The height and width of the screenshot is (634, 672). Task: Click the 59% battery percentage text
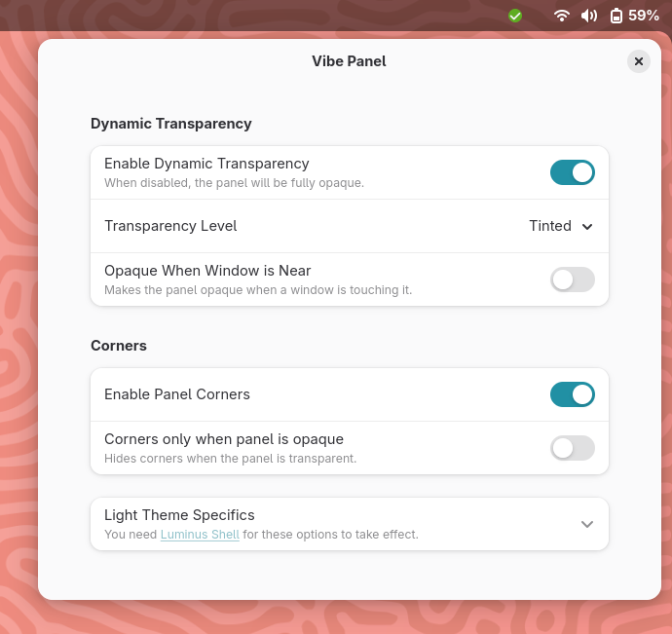[644, 16]
